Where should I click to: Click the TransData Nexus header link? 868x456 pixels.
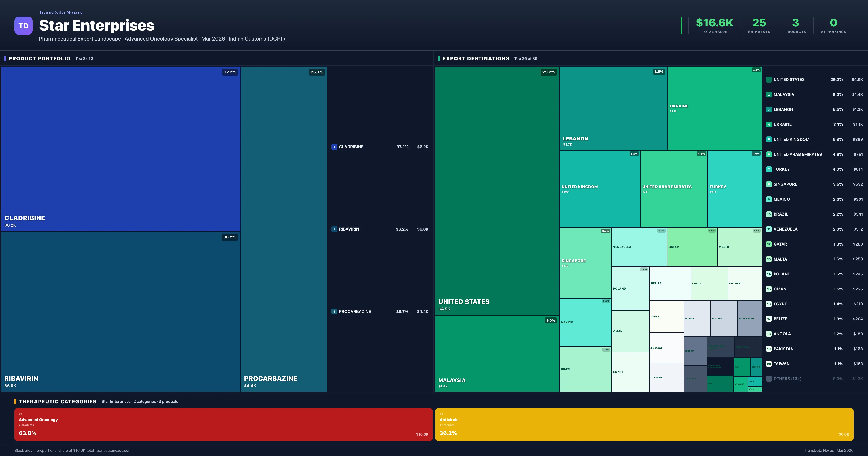tap(60, 12)
